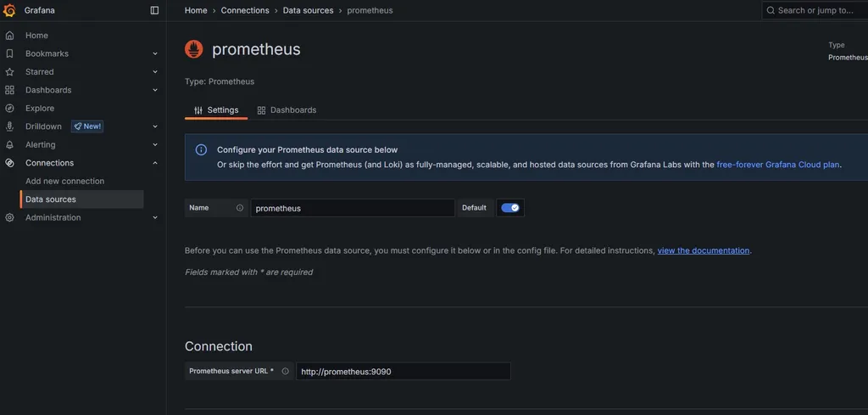This screenshot has height=415, width=868.
Task: Click the Administration gear icon
Action: click(9, 218)
